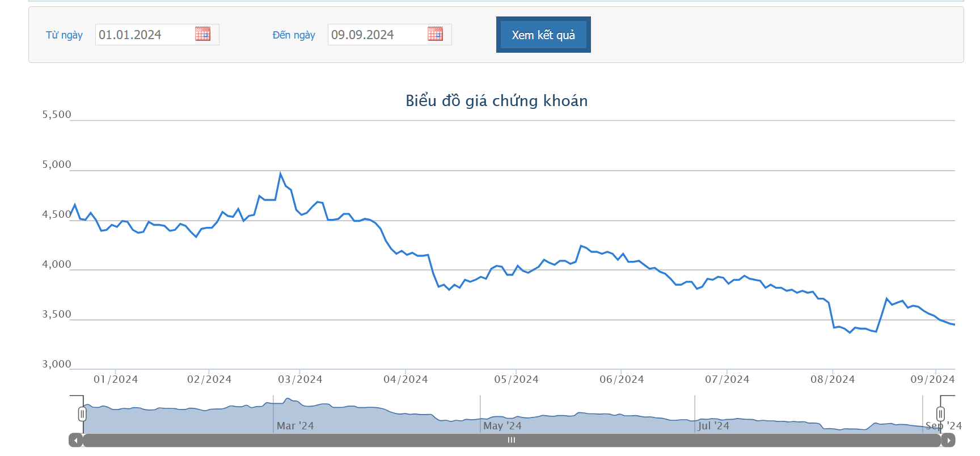Select the chart title Biểu đồ giá chứng khoán
The image size is (980, 456).
tap(496, 101)
